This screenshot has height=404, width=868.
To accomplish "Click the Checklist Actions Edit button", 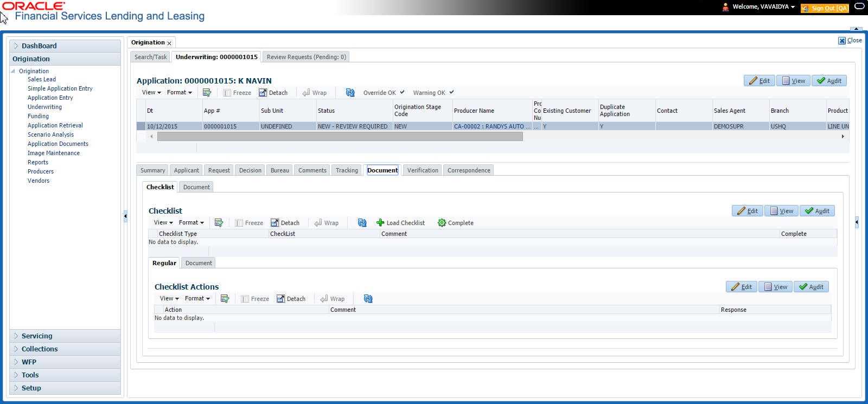I will (x=742, y=287).
